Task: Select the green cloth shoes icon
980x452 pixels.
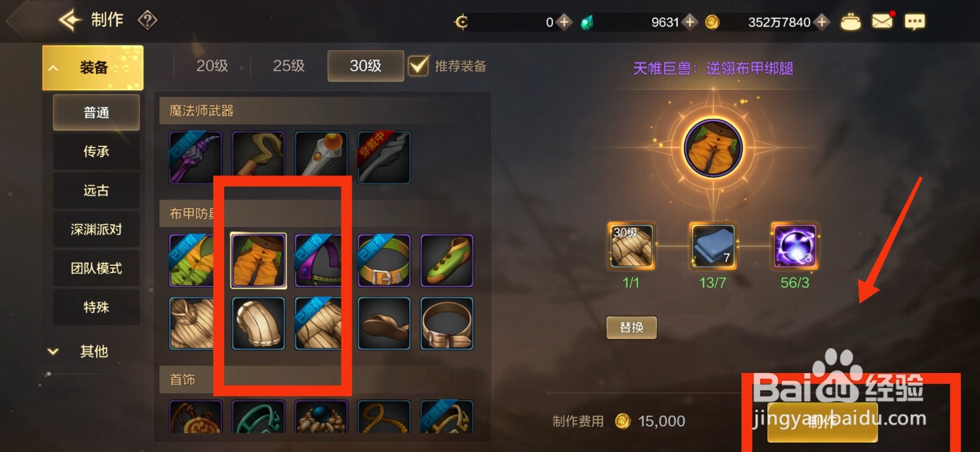Action: click(447, 260)
